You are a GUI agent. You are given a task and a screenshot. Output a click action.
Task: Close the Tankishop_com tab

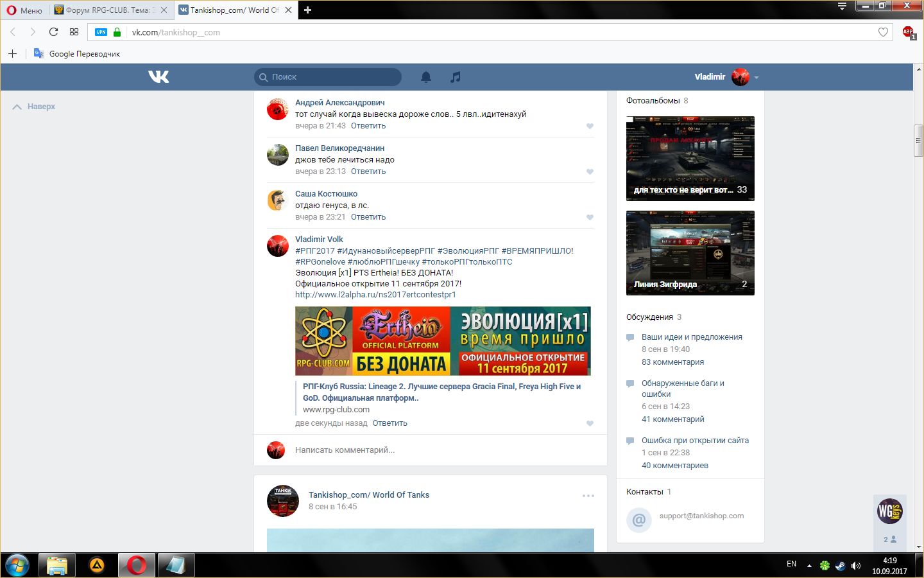coord(288,10)
